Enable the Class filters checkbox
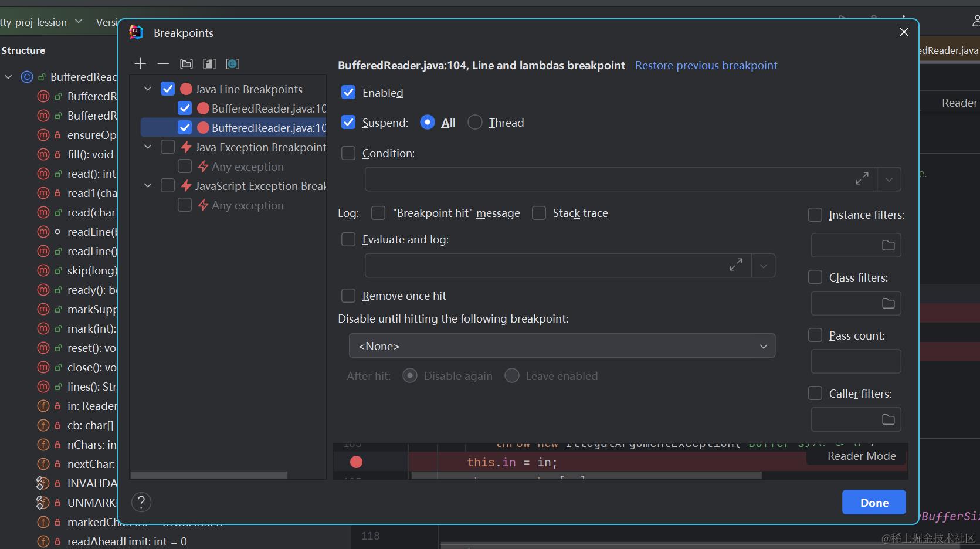The image size is (980, 549). pyautogui.click(x=815, y=277)
